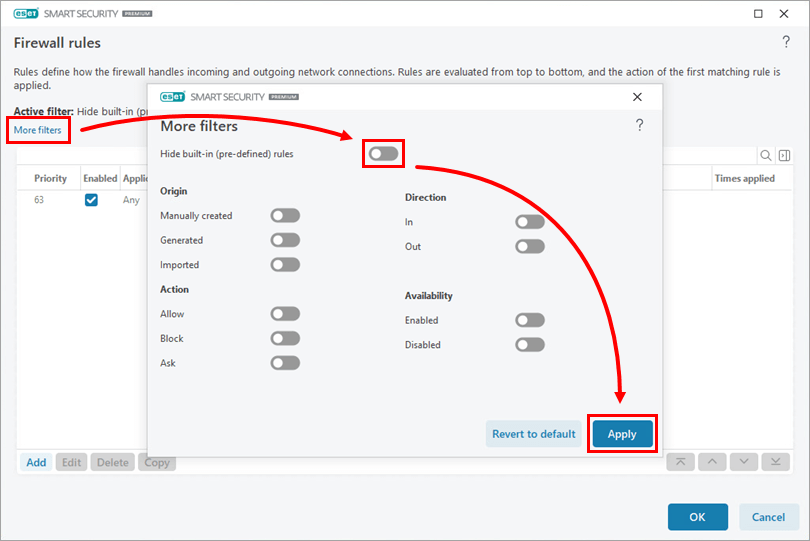This screenshot has width=810, height=541.
Task: Move rule to bottom with the bottom arrow button
Action: click(x=775, y=462)
